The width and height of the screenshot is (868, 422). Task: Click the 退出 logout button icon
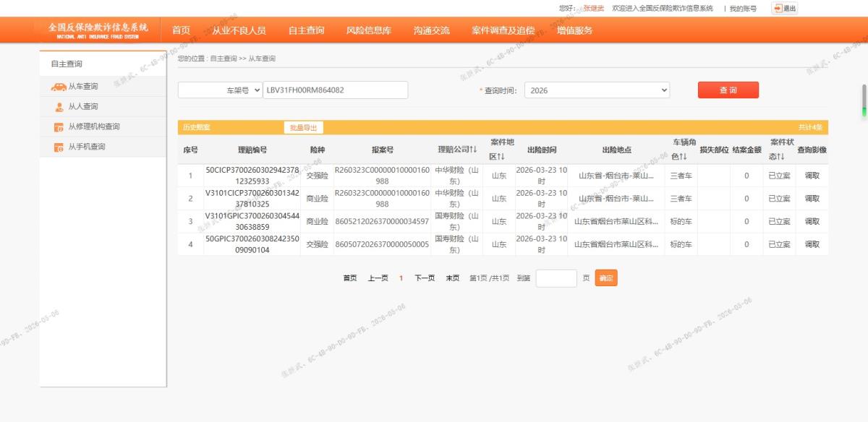778,8
